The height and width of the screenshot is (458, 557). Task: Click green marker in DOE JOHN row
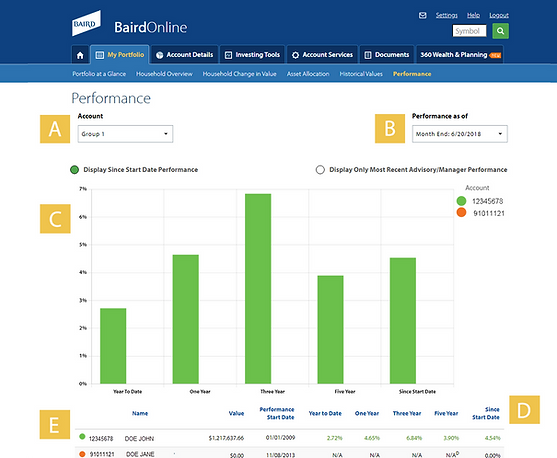[82, 437]
